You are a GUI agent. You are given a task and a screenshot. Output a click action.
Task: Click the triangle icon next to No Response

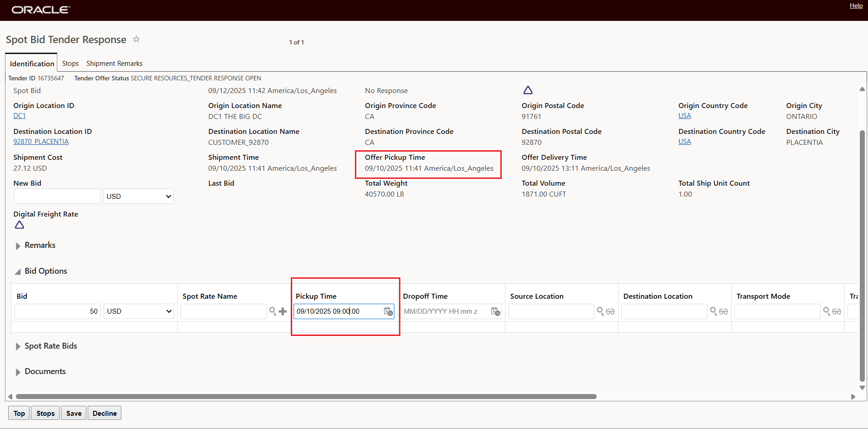[x=528, y=90]
